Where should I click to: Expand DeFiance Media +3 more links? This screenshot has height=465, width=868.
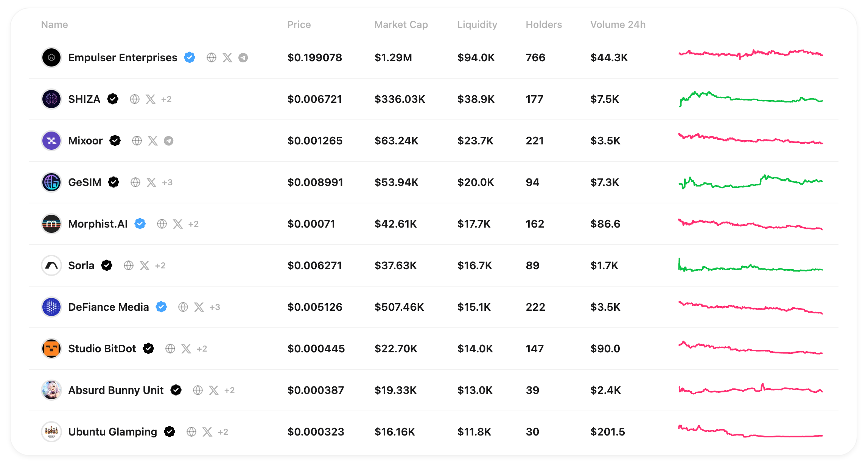(215, 307)
